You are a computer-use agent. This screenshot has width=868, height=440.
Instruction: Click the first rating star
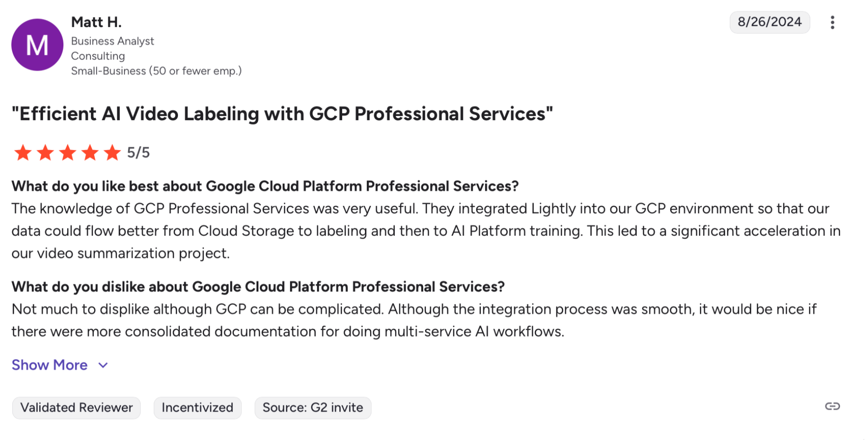23,153
